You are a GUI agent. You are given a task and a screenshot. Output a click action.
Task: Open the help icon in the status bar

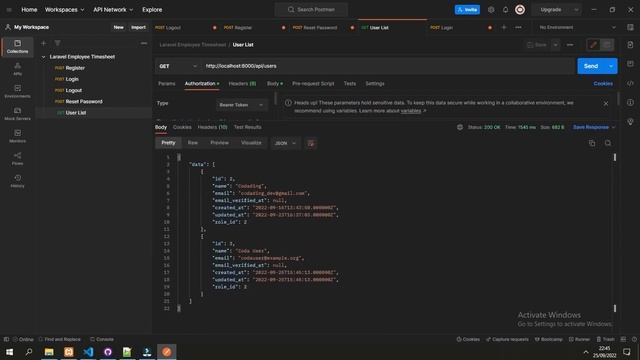pos(634,339)
